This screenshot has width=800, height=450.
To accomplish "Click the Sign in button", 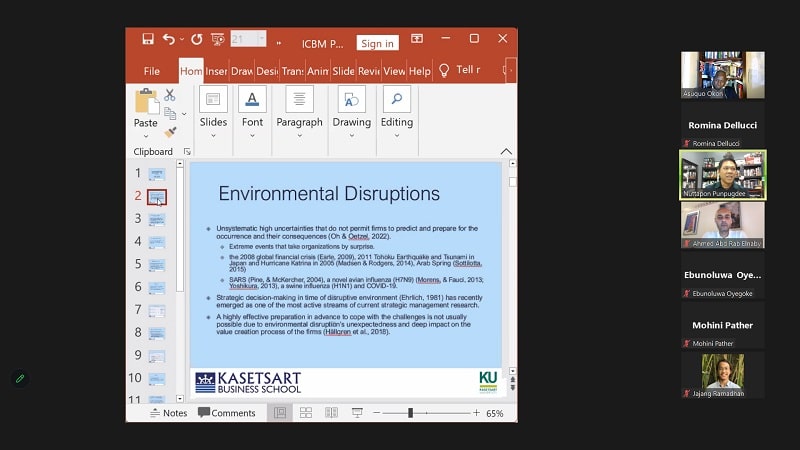I will [377, 43].
